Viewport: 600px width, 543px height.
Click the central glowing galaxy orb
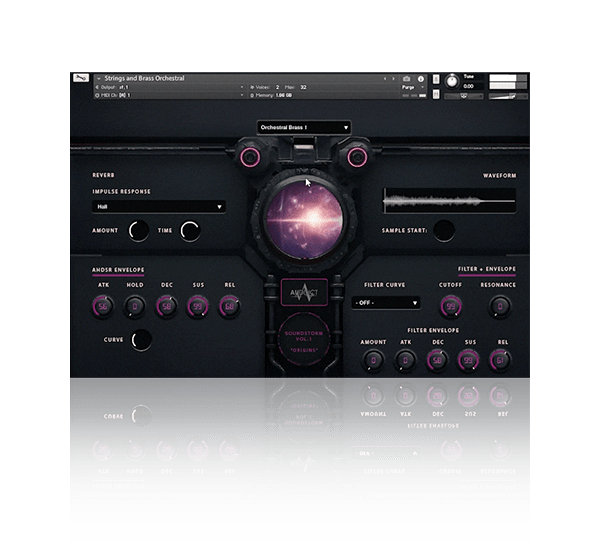tap(304, 220)
